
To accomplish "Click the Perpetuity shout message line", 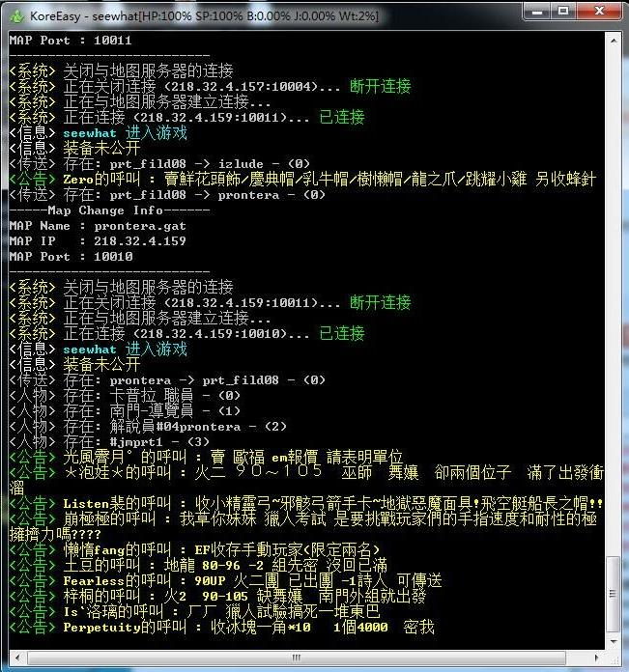I will [x=222, y=628].
